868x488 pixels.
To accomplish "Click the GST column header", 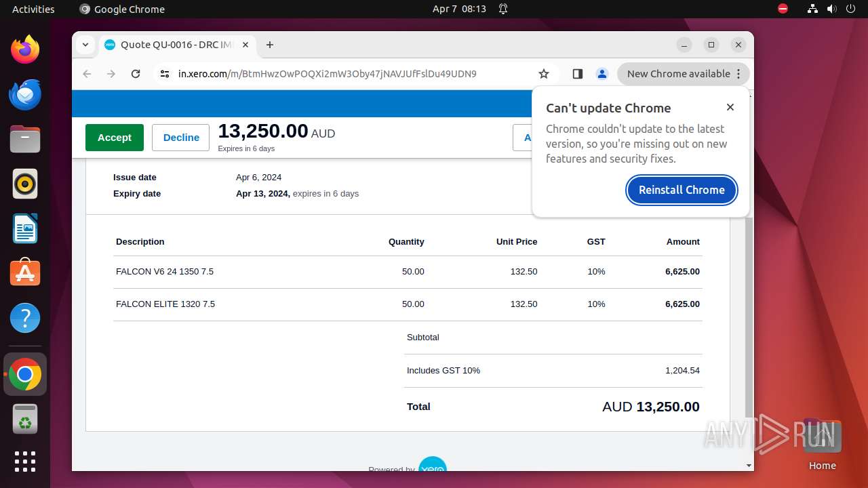I will point(596,242).
